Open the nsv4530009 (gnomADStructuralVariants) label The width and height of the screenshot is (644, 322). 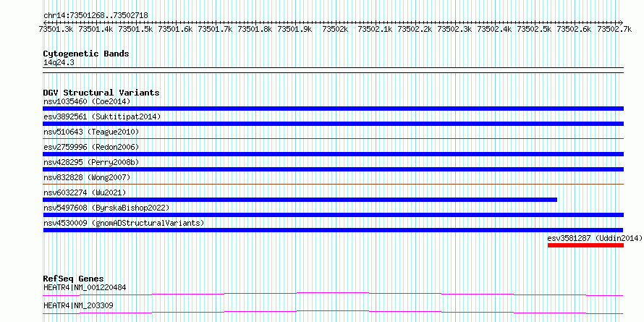pyautogui.click(x=124, y=223)
